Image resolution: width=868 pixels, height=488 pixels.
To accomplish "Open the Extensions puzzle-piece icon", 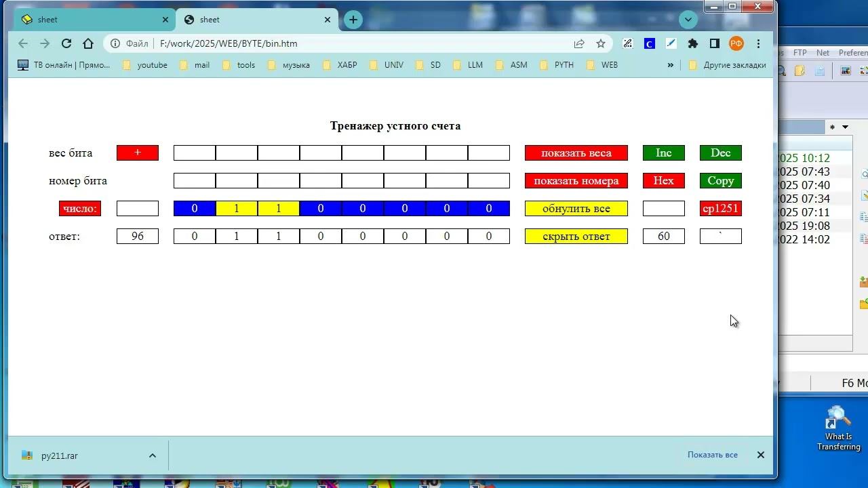I will [x=692, y=43].
